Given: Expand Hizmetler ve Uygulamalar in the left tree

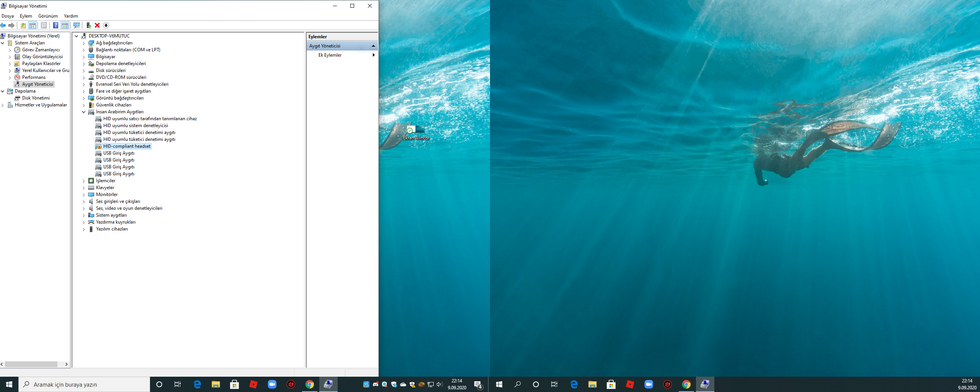Looking at the screenshot, I should (x=3, y=105).
